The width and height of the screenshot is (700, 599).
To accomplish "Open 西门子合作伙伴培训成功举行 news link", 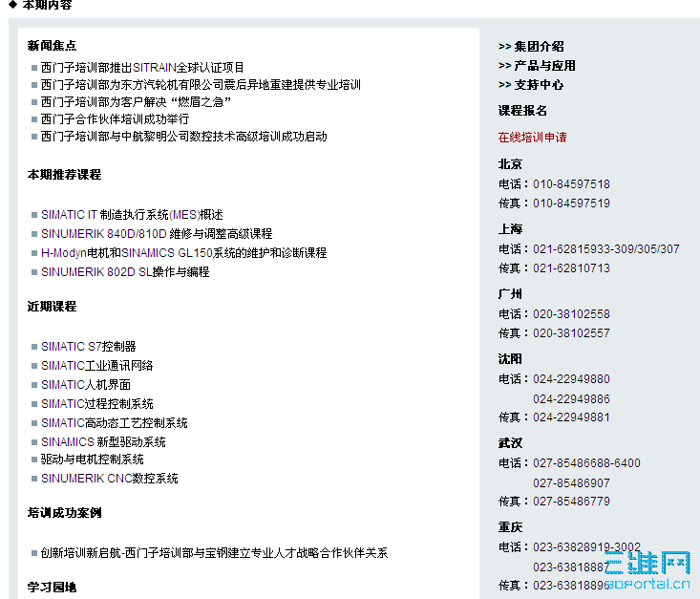I will (115, 119).
